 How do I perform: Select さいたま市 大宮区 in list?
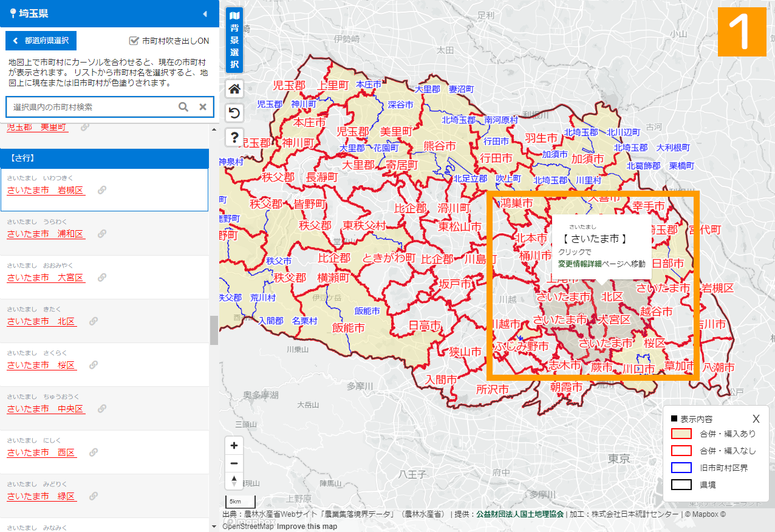(x=46, y=278)
